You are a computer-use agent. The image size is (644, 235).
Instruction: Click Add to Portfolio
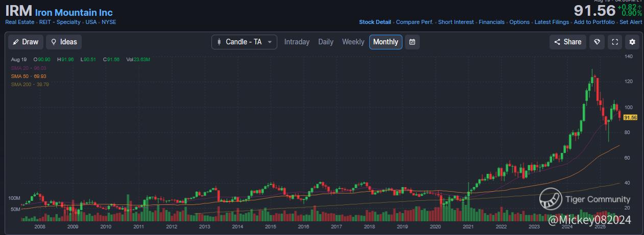coord(594,22)
